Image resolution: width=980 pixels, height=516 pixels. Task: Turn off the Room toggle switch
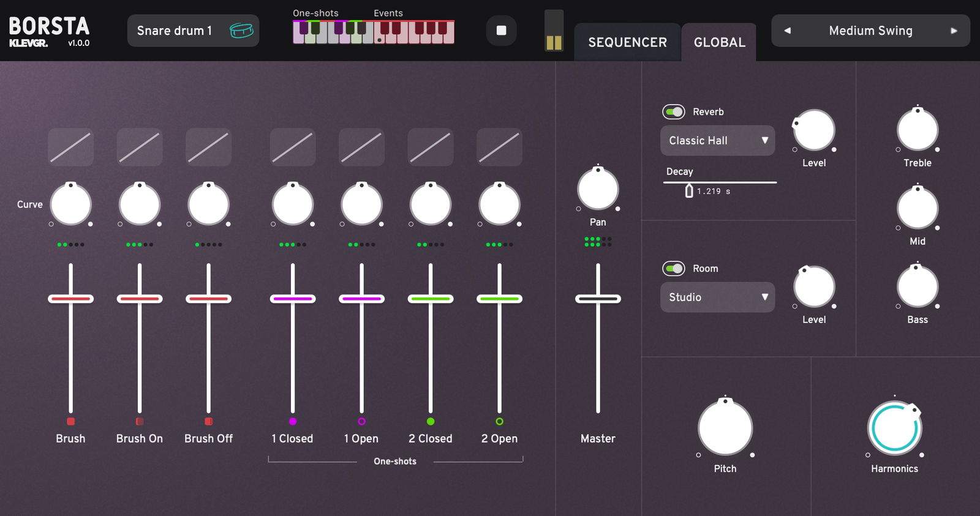(x=674, y=269)
